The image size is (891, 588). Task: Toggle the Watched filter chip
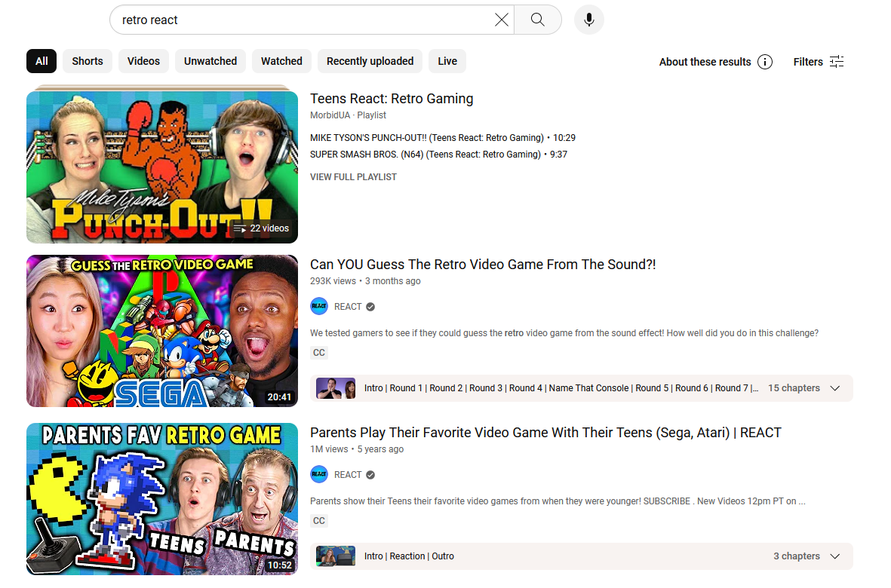coord(281,61)
